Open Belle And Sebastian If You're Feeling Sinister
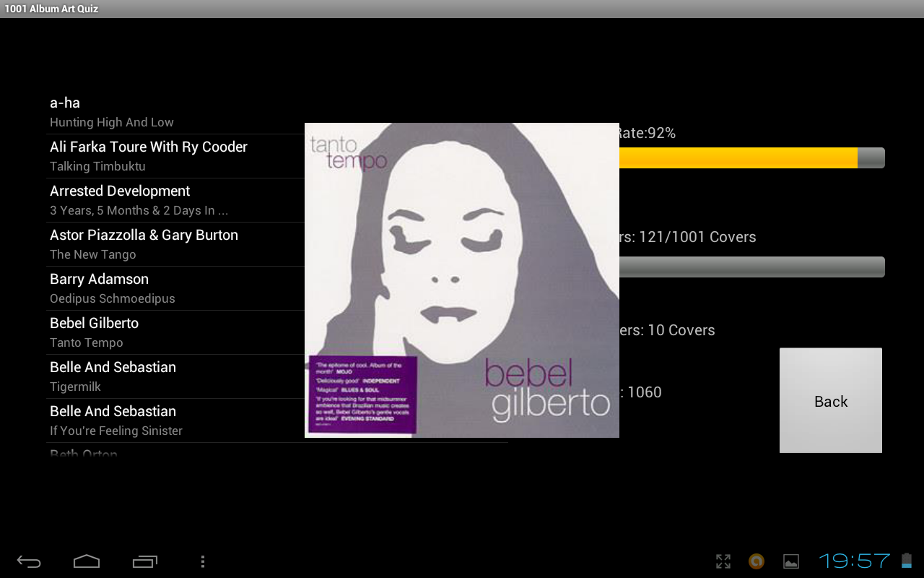The width and height of the screenshot is (924, 578). pyautogui.click(x=175, y=420)
